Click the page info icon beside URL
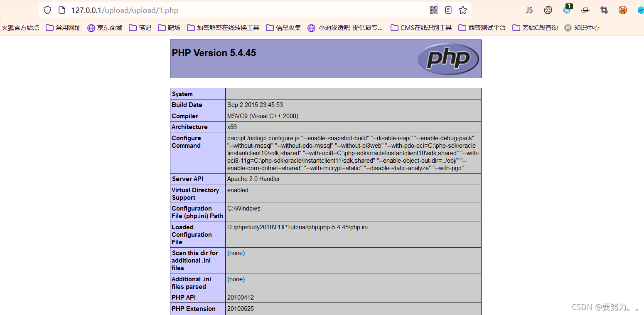 (x=62, y=10)
